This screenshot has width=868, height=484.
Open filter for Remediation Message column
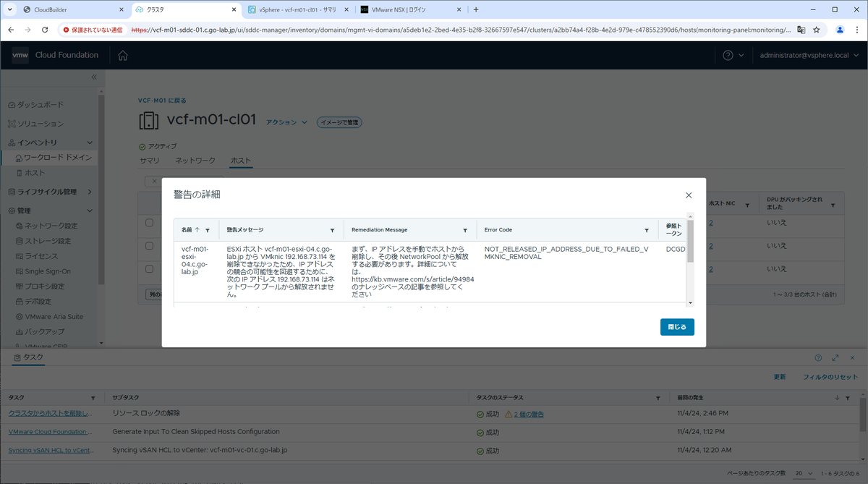pos(466,230)
